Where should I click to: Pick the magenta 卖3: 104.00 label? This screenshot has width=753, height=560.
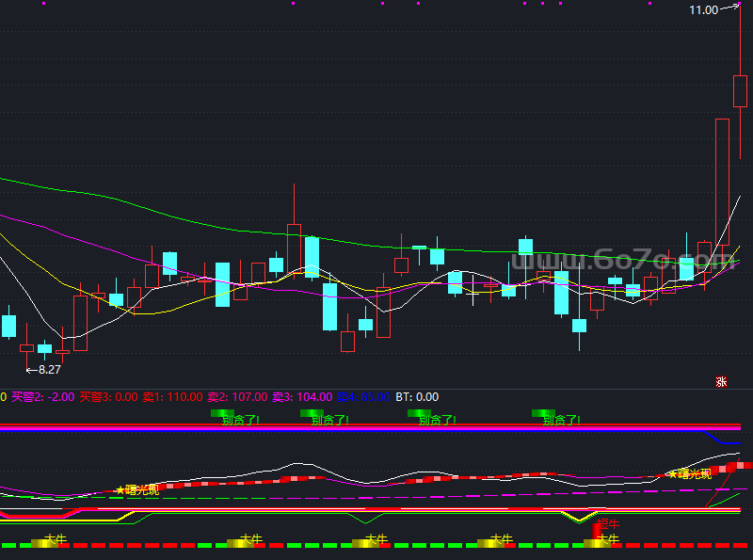302,397
